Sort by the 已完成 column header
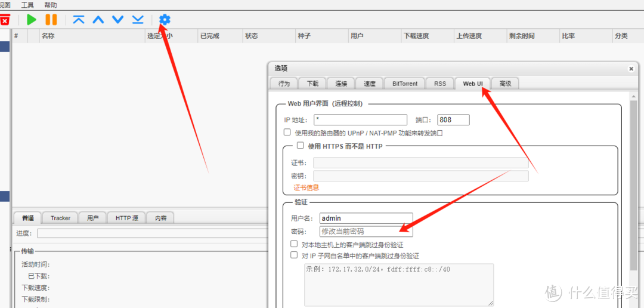 click(x=219, y=36)
